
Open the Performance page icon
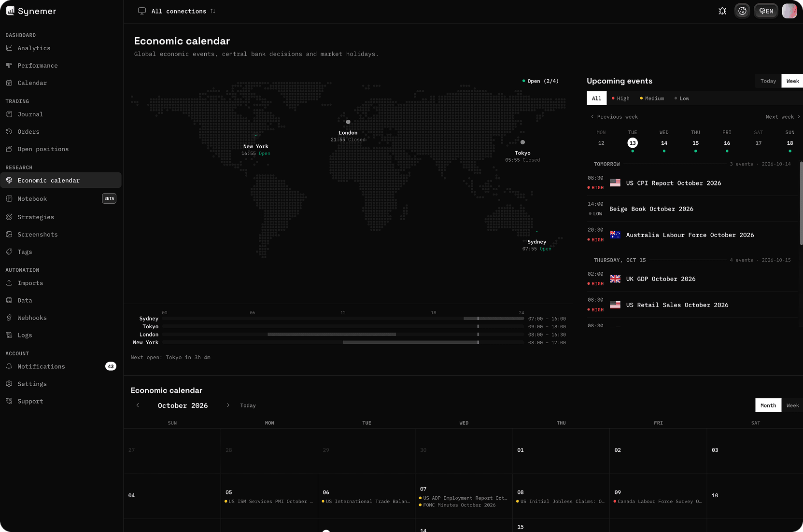pos(9,66)
